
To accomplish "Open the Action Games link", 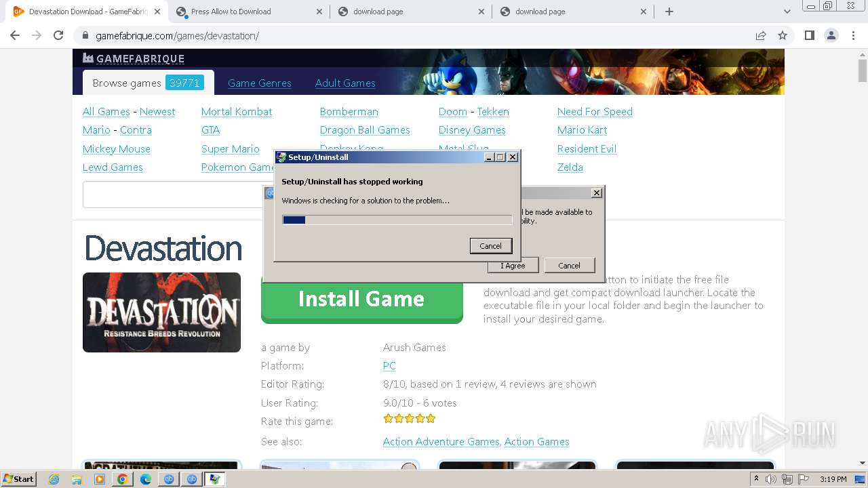I will coord(536,442).
